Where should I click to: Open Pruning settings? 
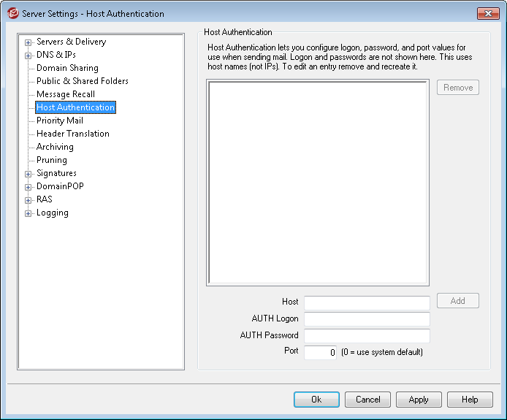52,160
